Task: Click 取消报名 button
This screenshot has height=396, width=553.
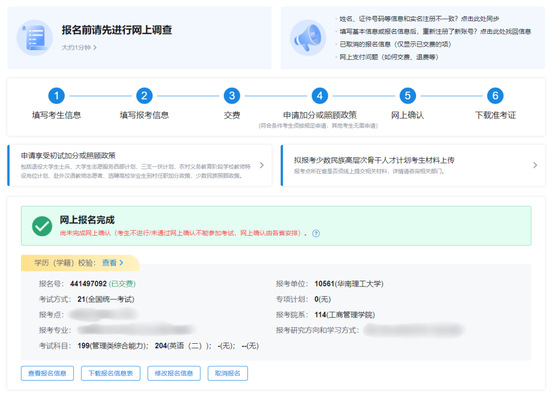Action: pyautogui.click(x=227, y=373)
